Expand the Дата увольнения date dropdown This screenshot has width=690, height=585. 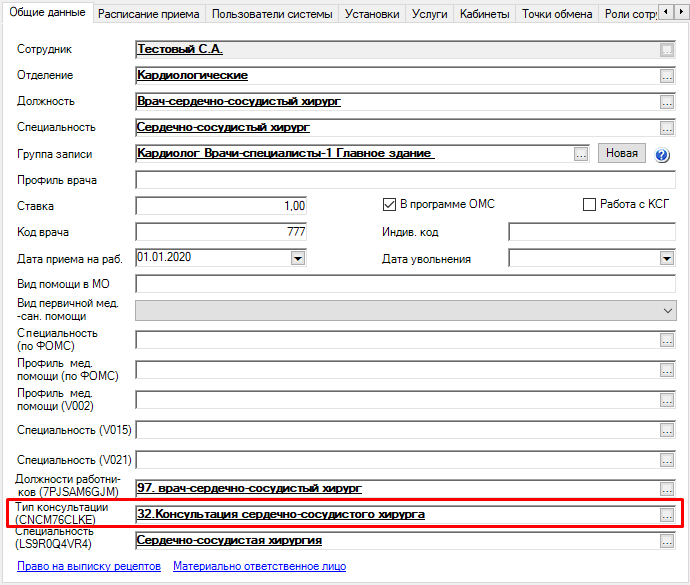667,258
